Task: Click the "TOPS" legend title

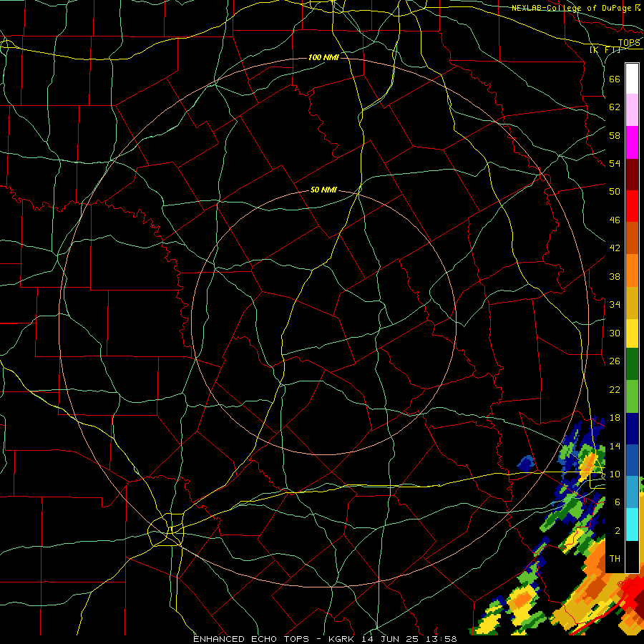Action: pyautogui.click(x=629, y=42)
